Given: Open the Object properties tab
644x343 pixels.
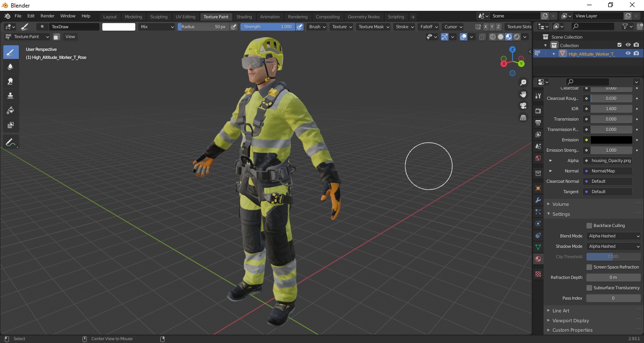Looking at the screenshot, I should [x=538, y=188].
